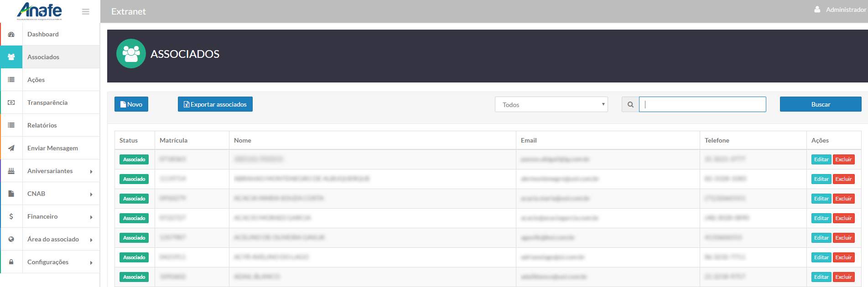Open the Transparência menu item
868x287 pixels.
click(50, 102)
